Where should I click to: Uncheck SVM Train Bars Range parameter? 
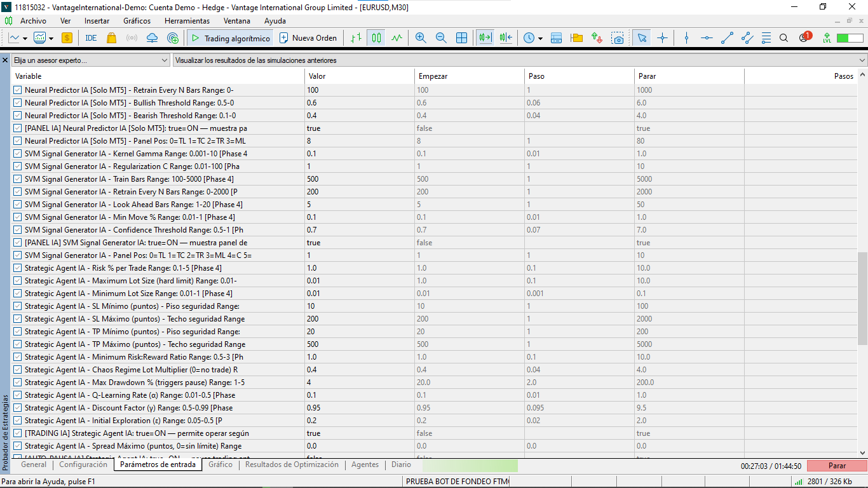(18, 179)
